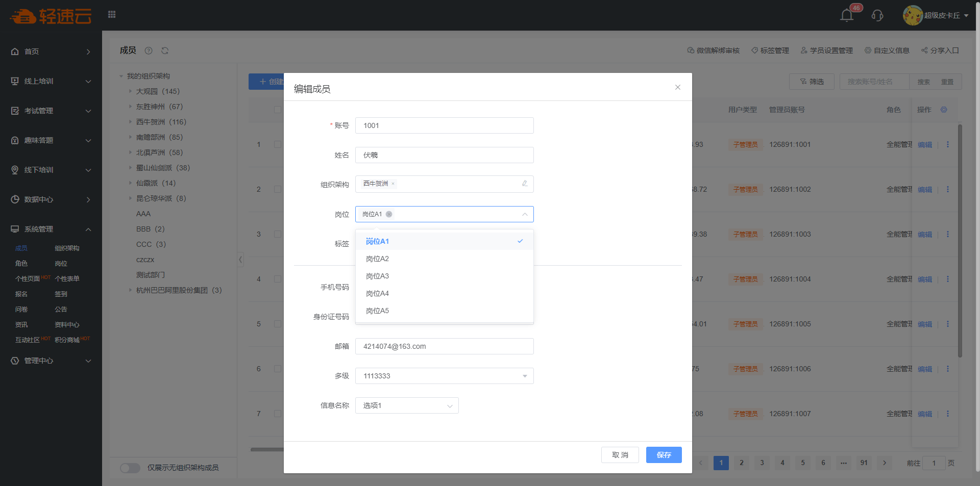
Task: Click the 前往 page number input
Action: [x=934, y=463]
